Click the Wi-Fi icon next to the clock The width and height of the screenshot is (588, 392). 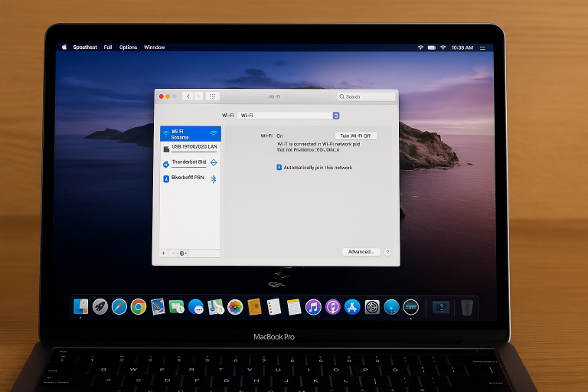coord(443,47)
